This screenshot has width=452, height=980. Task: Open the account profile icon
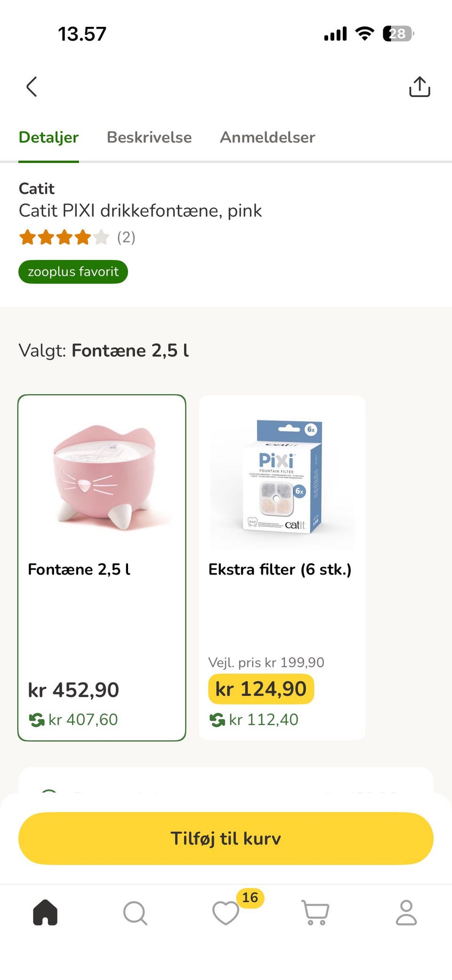(x=406, y=913)
